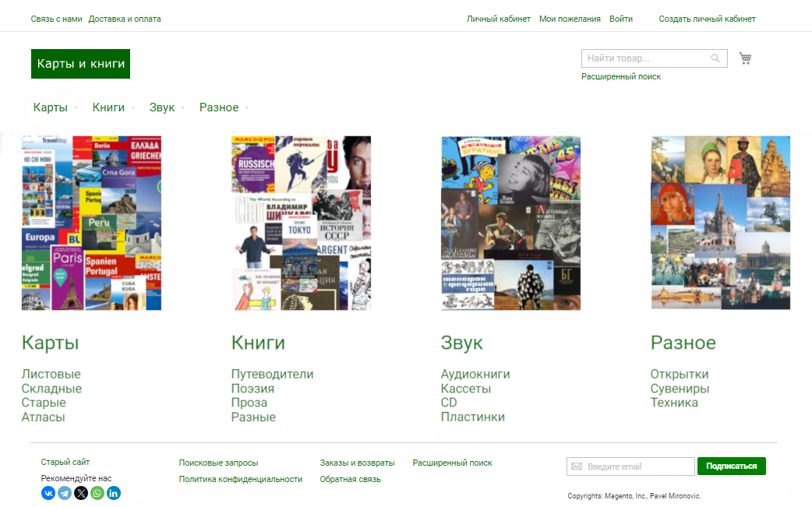Select the Атласы subcategory
This screenshot has width=812, height=507.
tap(43, 417)
